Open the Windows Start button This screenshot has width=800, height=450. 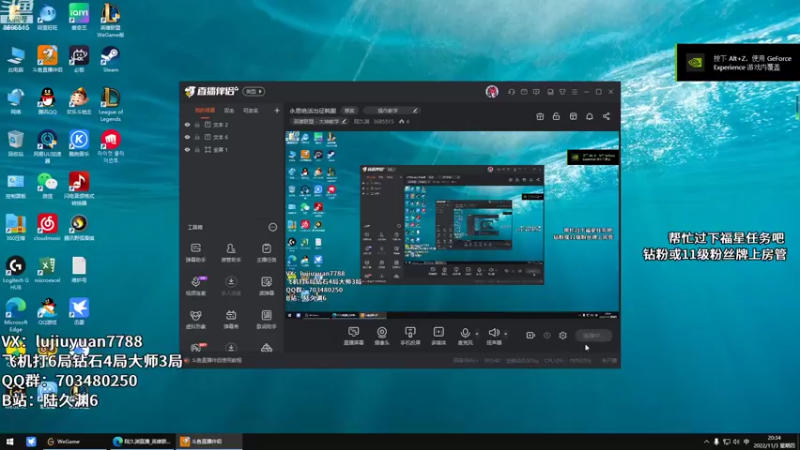pyautogui.click(x=10, y=442)
